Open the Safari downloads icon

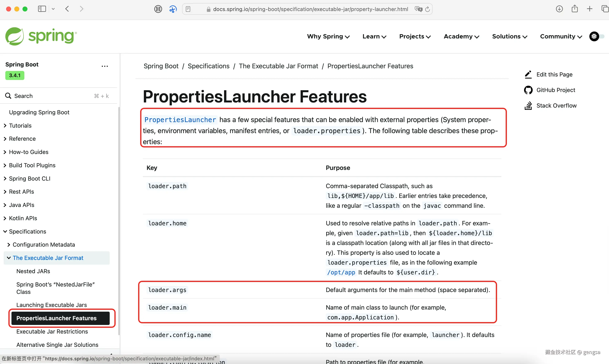point(559,9)
